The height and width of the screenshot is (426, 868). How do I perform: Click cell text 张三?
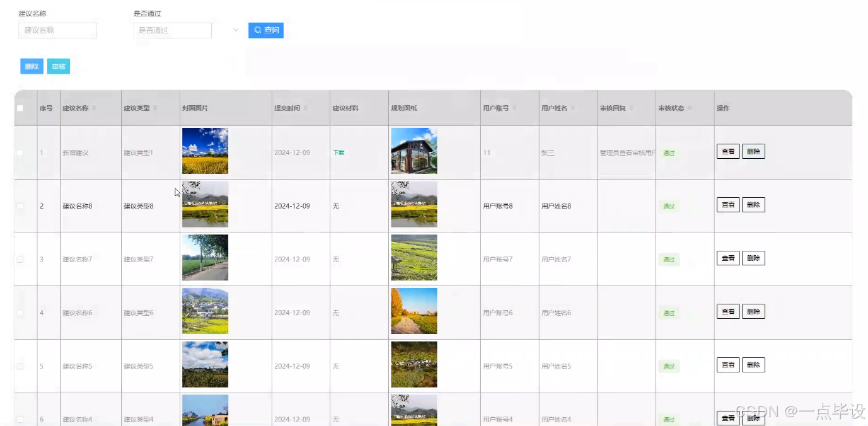tap(548, 153)
